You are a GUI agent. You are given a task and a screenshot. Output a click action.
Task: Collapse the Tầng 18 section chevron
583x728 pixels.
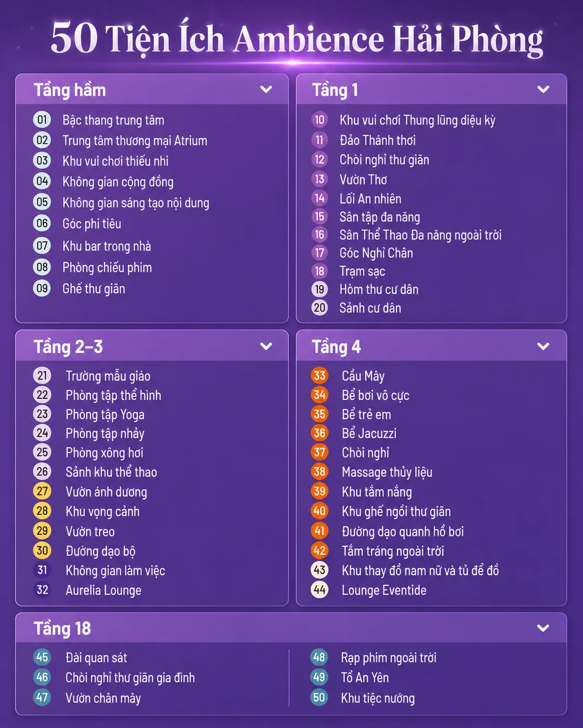[x=544, y=628]
